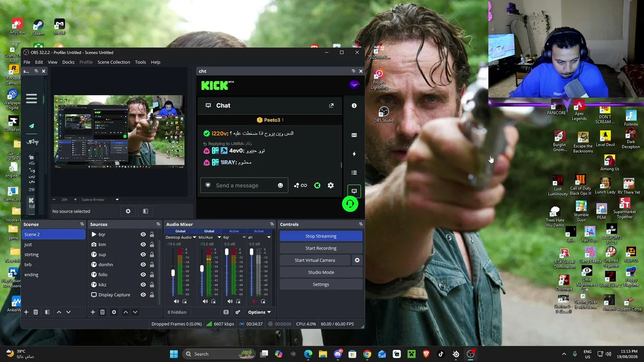Click Start Virtual Camera
This screenshot has width=644, height=362.
coord(315,260)
